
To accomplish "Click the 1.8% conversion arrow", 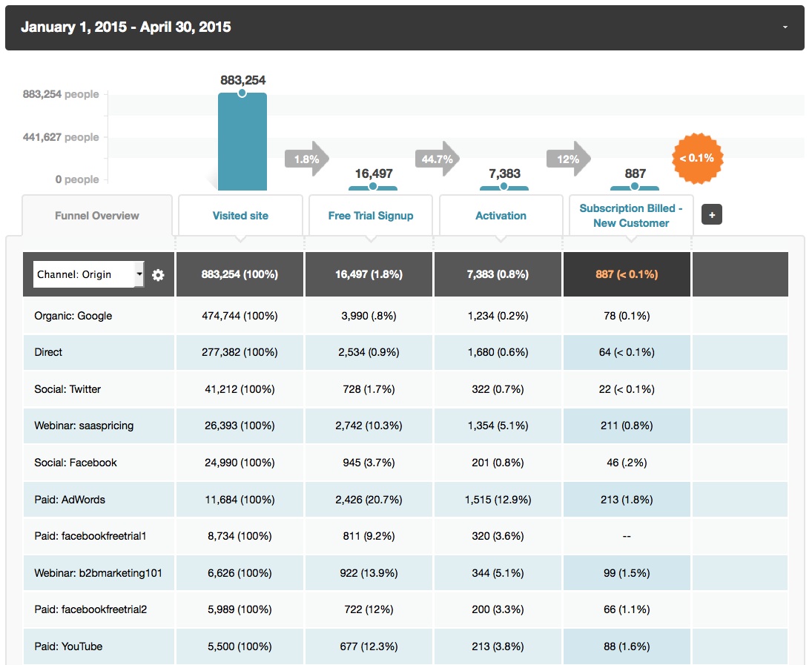I will click(x=306, y=159).
